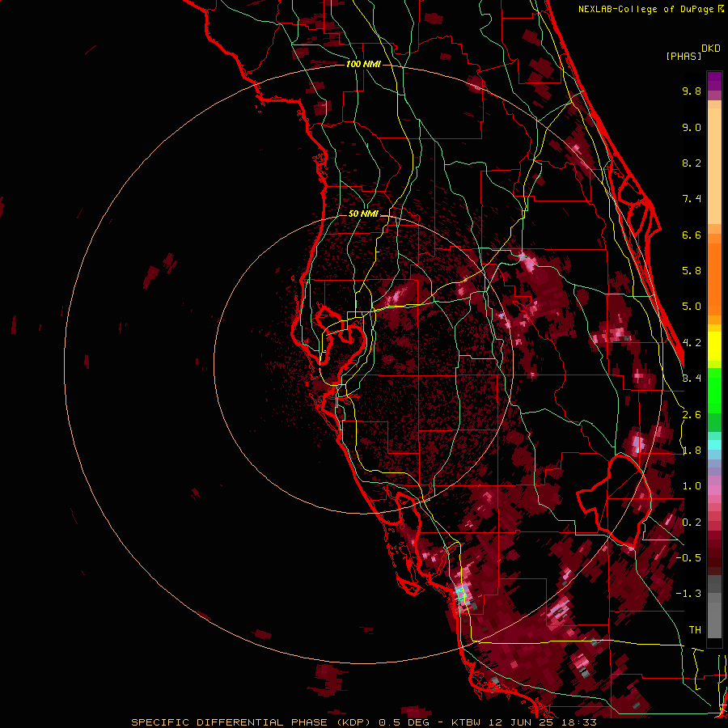Click the 8.2 value on the color scale
Viewport: 728px width, 728px height.
[x=692, y=163]
